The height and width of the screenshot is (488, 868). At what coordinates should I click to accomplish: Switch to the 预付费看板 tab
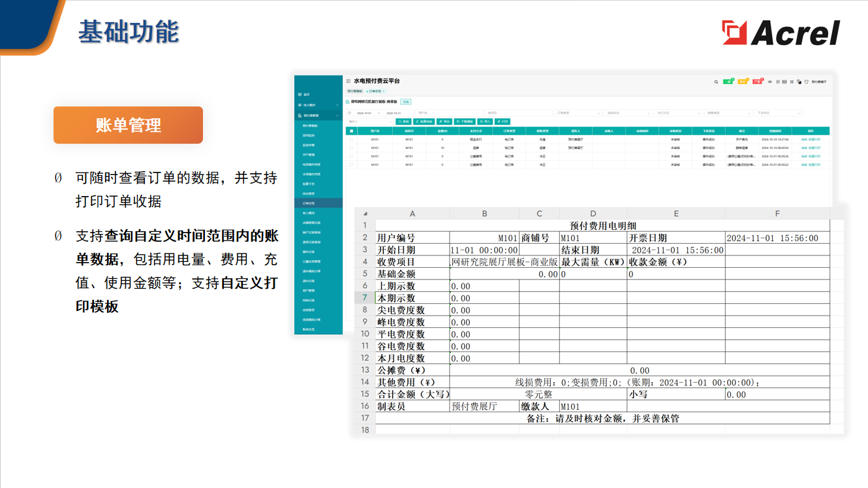[x=354, y=91]
